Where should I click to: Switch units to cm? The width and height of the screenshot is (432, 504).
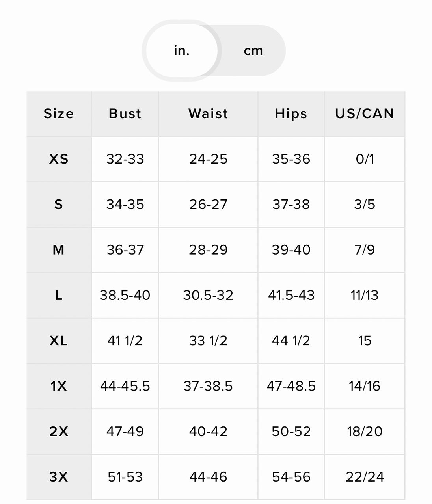tap(253, 51)
